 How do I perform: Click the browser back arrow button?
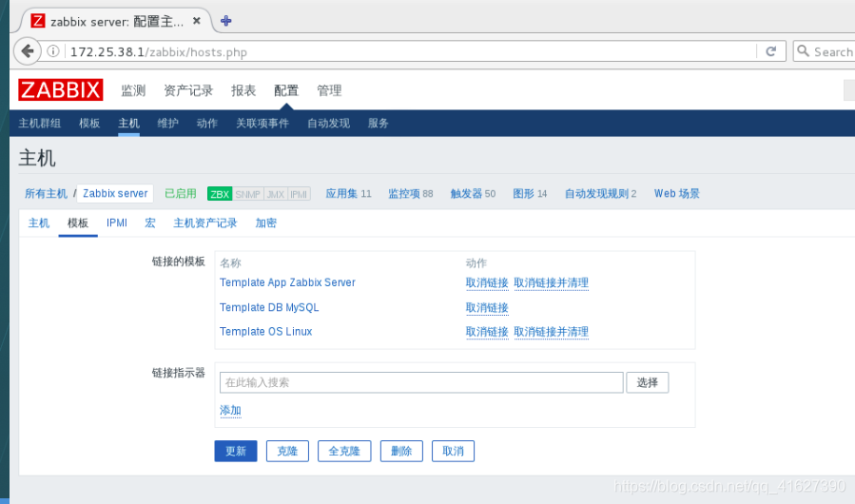[x=28, y=51]
